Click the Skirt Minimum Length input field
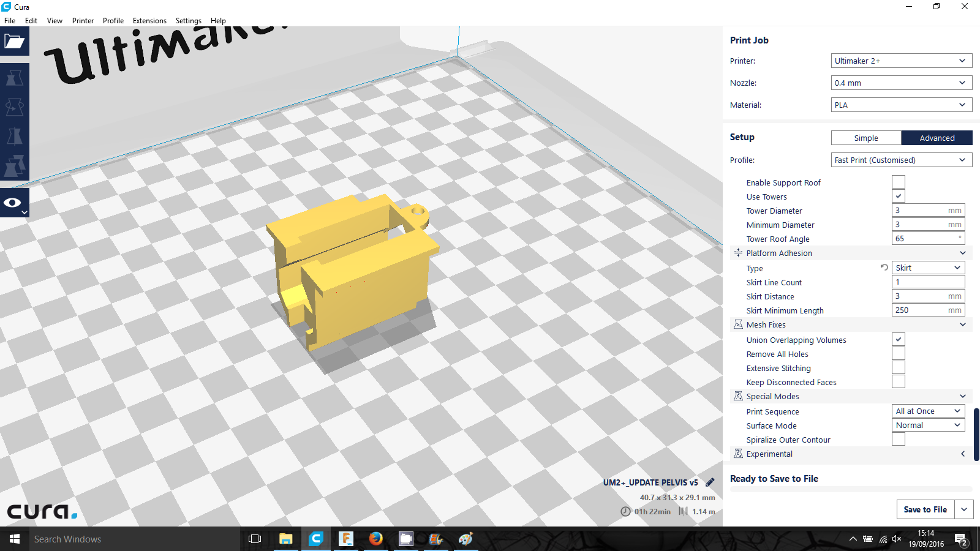The width and height of the screenshot is (980, 551). point(922,310)
